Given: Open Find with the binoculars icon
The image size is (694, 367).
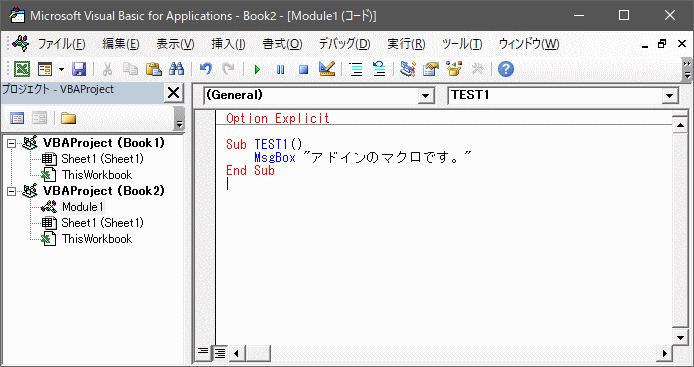Looking at the screenshot, I should click(176, 69).
